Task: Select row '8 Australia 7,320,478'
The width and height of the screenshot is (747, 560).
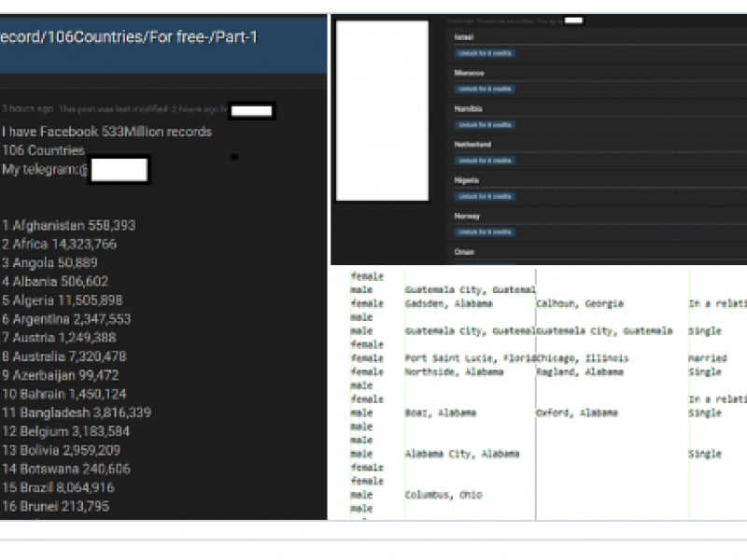Action: (64, 357)
